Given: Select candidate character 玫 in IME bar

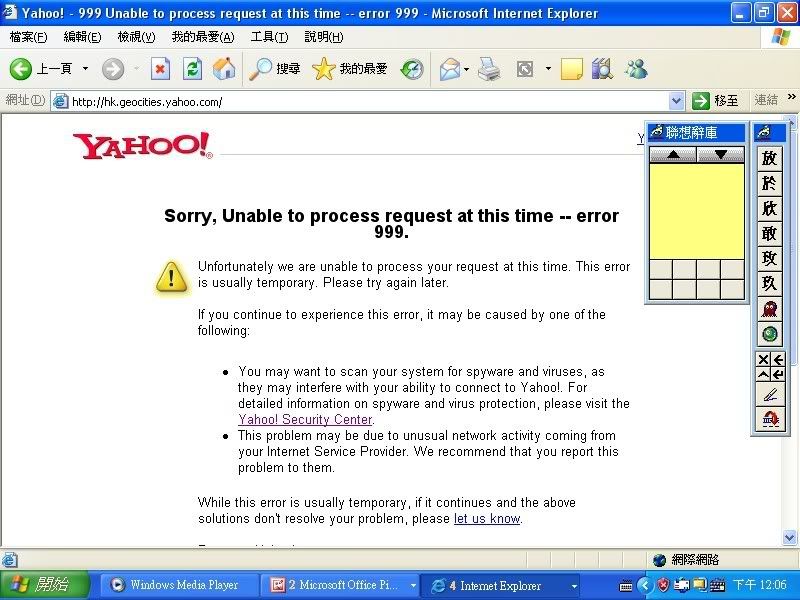Looking at the screenshot, I should [769, 258].
